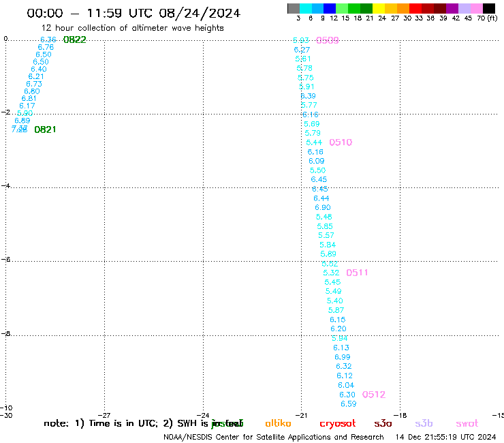Click the pink time marker 0509

pyautogui.click(x=327, y=40)
